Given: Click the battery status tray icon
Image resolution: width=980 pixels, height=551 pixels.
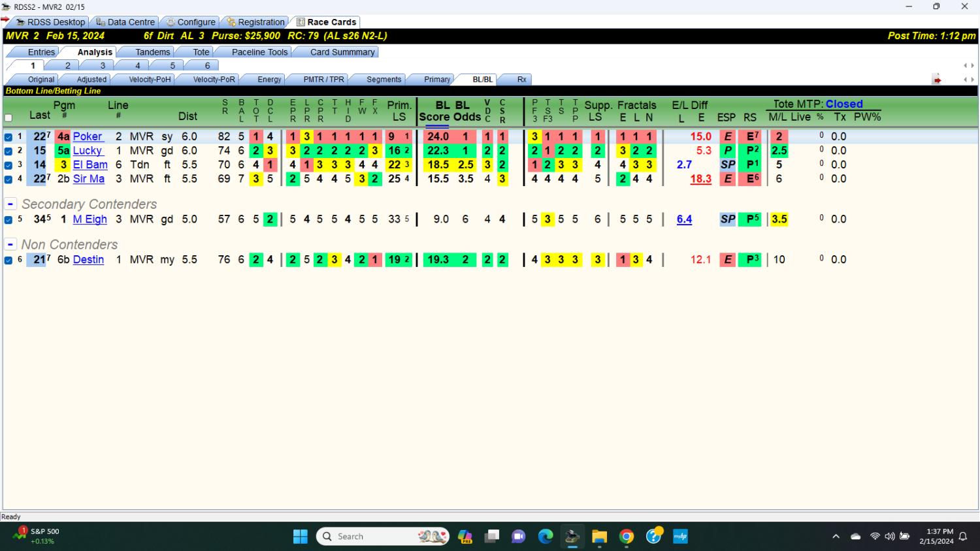Looking at the screenshot, I should 905,537.
